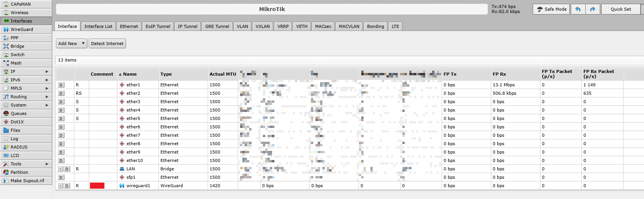
Task: Disable the sfp1 interface with D button
Action: [x=61, y=177]
